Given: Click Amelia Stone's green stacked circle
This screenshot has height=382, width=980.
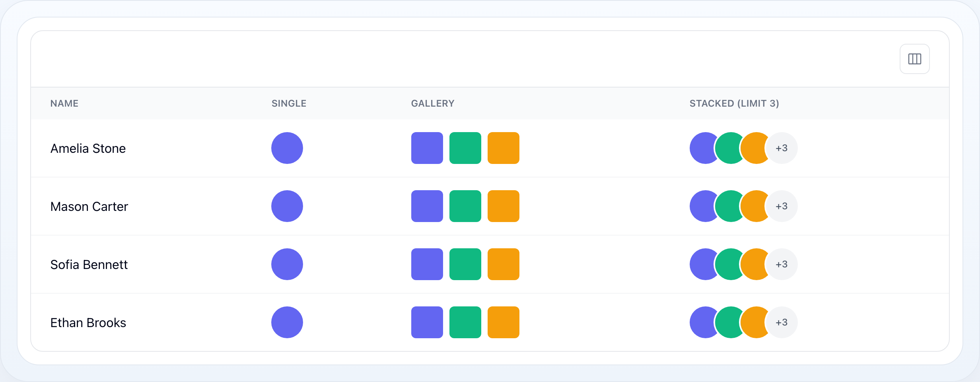Looking at the screenshot, I should click(x=729, y=148).
